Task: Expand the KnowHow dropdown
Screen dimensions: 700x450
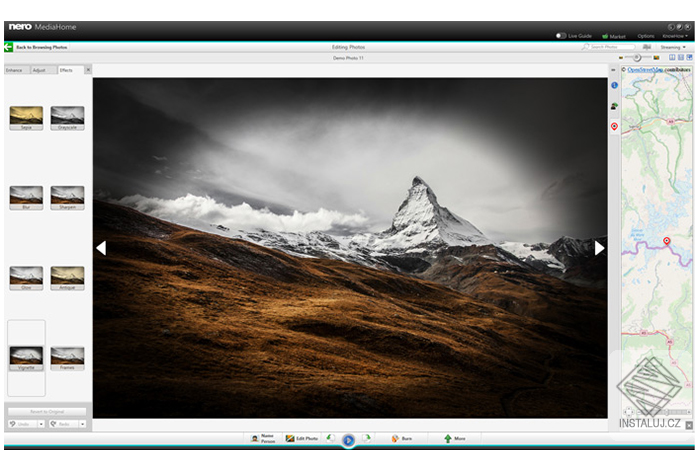Action: (x=675, y=36)
